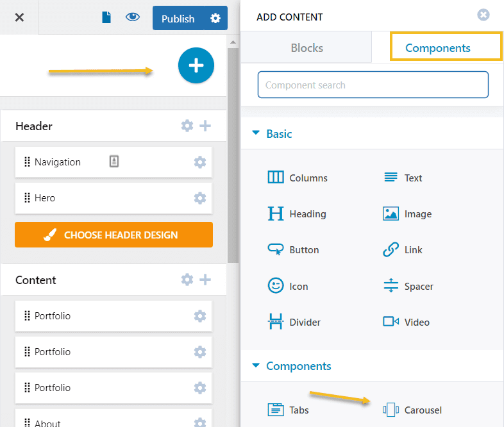Click the Navigation drag handle dots
504x427 pixels.
click(x=28, y=162)
